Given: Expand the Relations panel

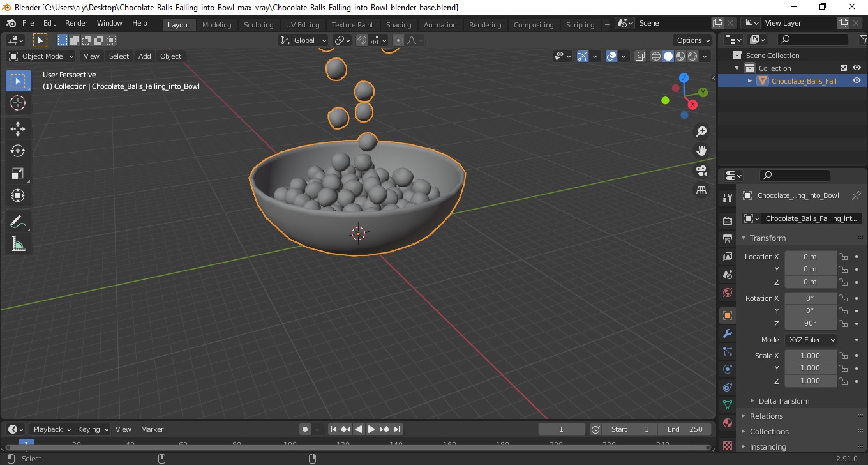Looking at the screenshot, I should [x=766, y=416].
